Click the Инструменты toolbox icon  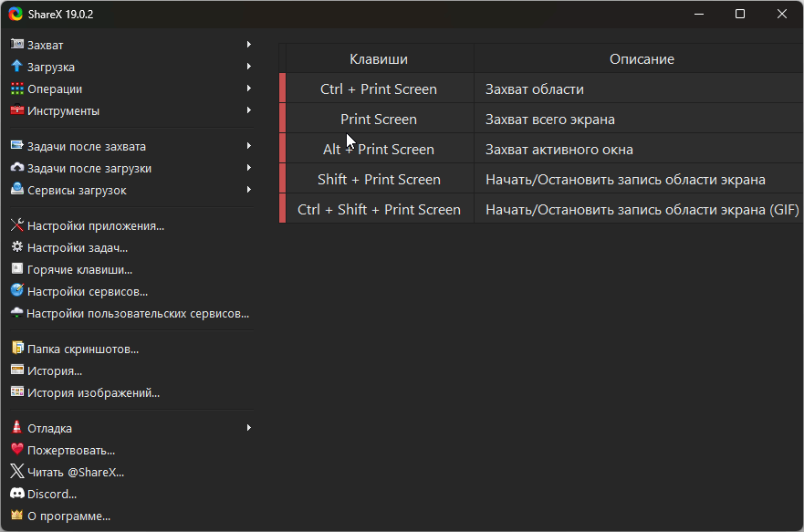pyautogui.click(x=16, y=110)
